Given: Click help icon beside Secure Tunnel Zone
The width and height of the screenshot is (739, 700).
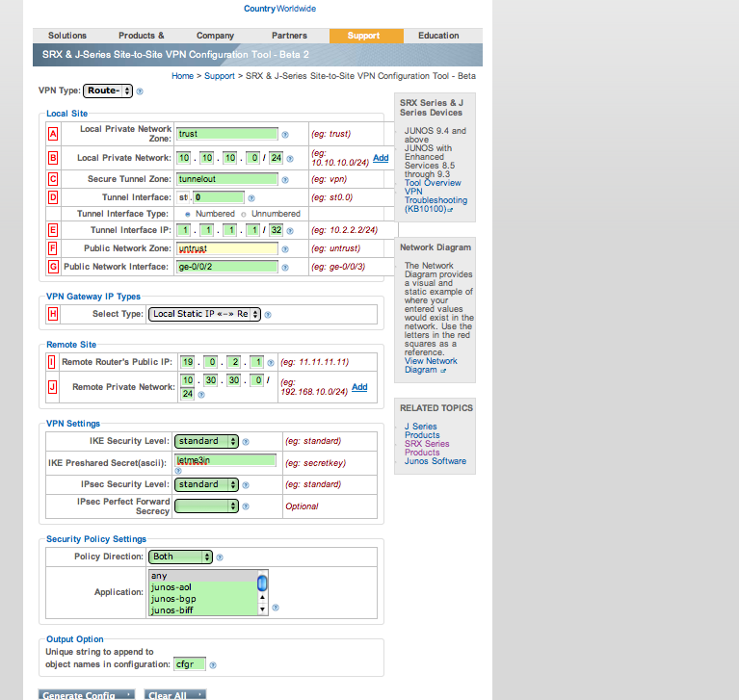Looking at the screenshot, I should pos(285,180).
